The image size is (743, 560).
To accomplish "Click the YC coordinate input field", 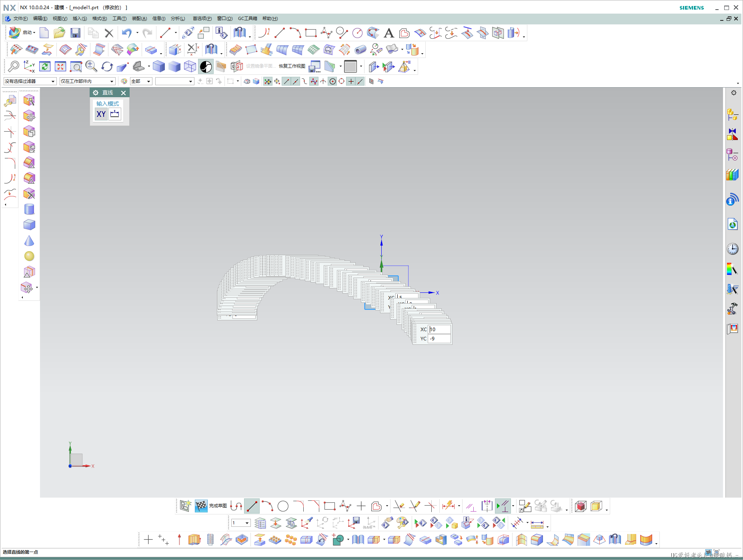I will click(x=439, y=338).
